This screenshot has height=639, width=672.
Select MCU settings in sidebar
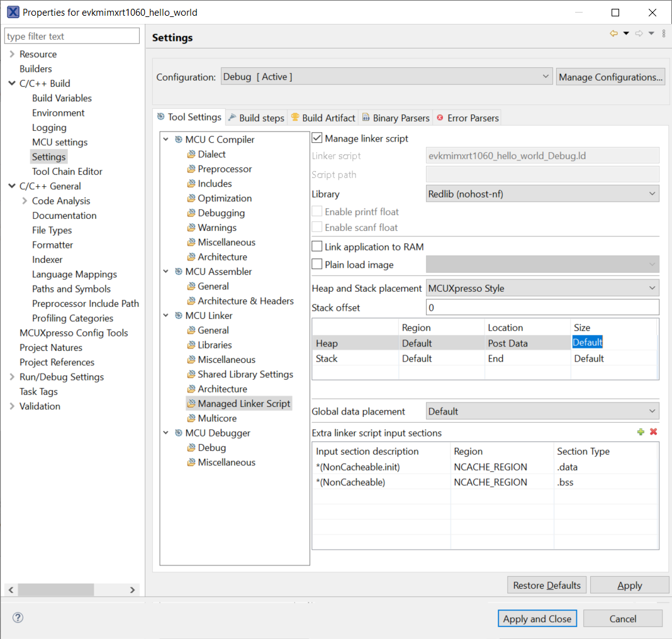(x=60, y=142)
